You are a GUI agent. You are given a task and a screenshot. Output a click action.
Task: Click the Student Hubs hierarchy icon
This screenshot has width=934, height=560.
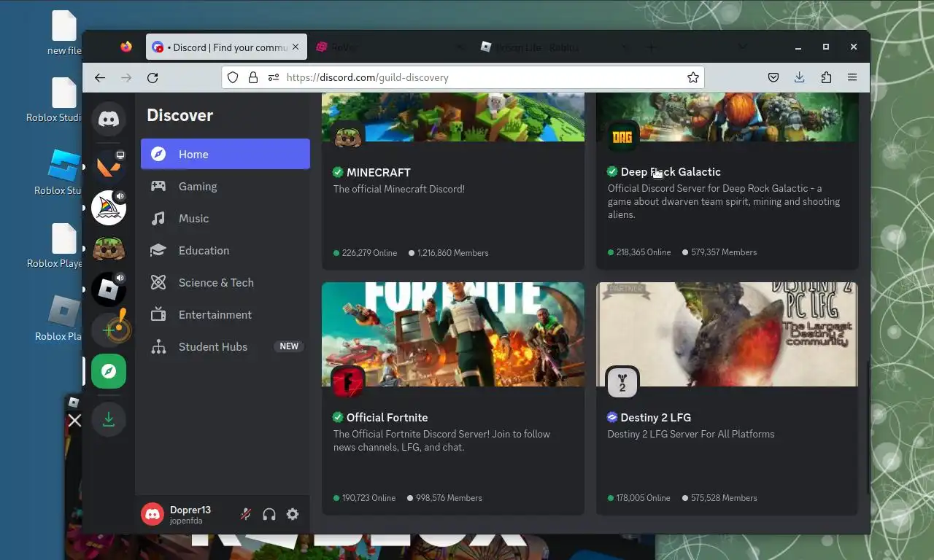[x=158, y=346]
